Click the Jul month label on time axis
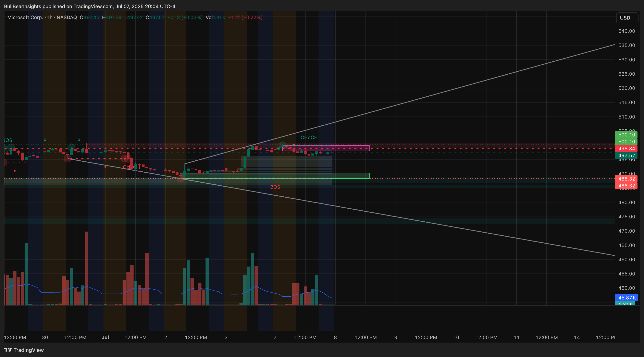Viewport: 644px width, 357px height. [x=105, y=337]
